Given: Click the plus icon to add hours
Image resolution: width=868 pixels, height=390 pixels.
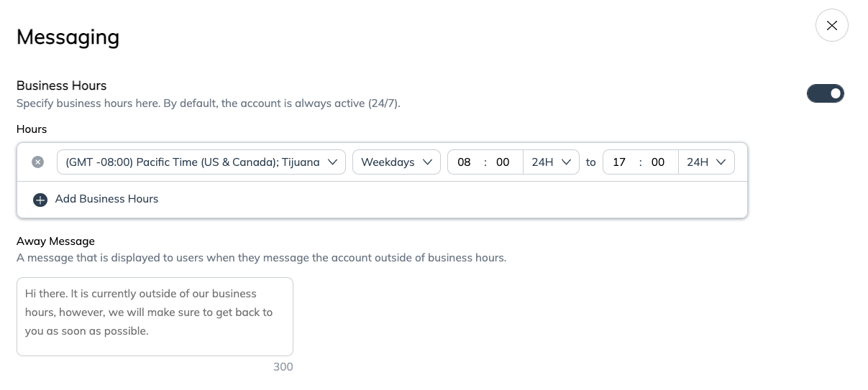Looking at the screenshot, I should (x=40, y=200).
